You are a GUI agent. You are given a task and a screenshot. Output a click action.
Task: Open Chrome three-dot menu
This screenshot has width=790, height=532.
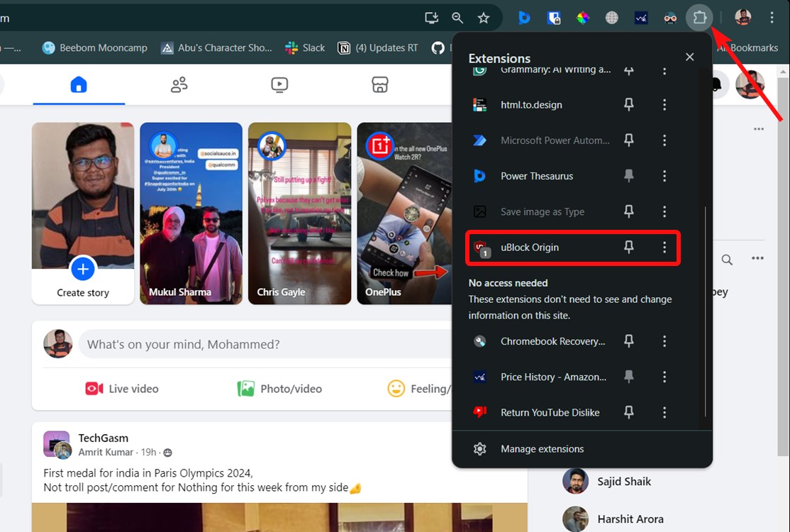pos(772,18)
